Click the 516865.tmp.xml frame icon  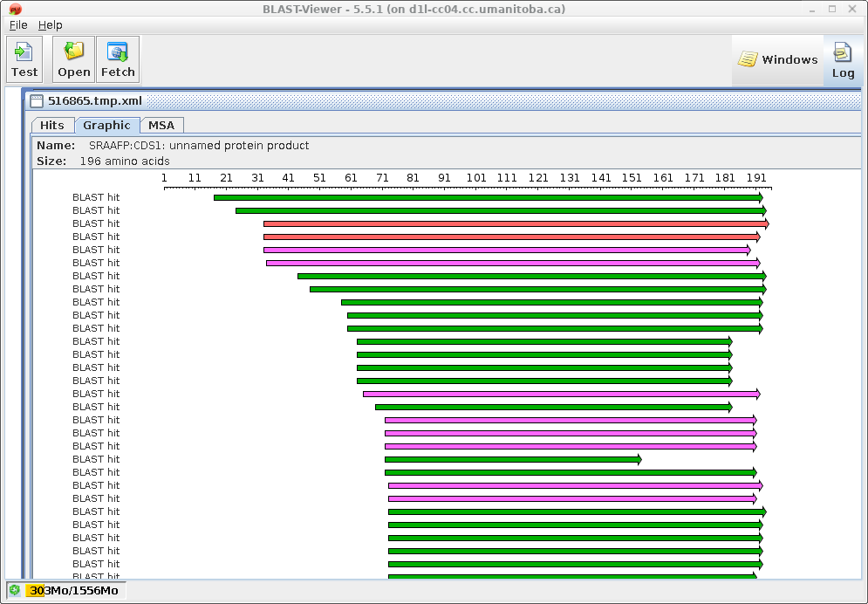click(x=37, y=101)
